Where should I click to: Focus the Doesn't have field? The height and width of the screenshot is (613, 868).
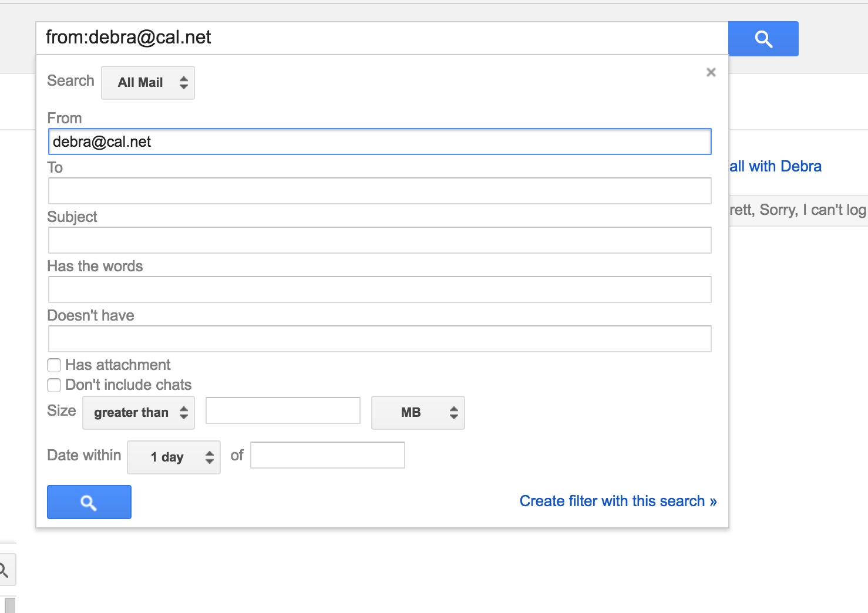[x=379, y=339]
